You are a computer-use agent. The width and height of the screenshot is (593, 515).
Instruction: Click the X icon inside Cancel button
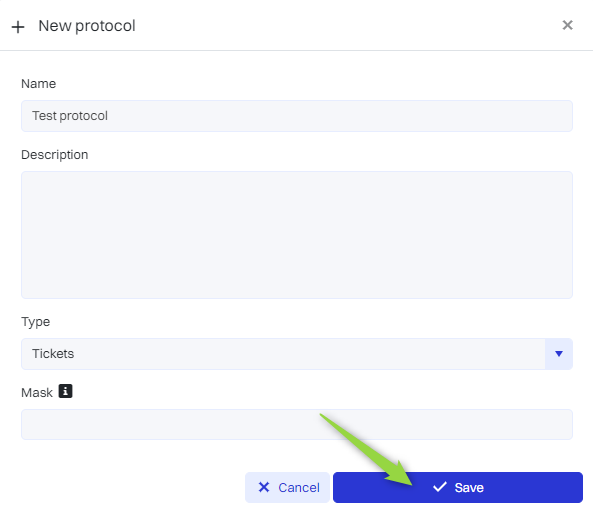[264, 487]
